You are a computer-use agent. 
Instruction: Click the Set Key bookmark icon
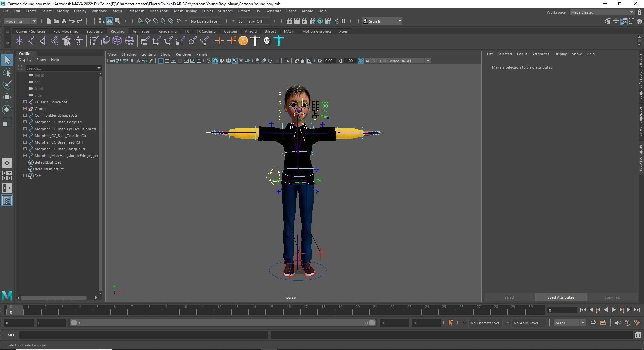[451, 322]
